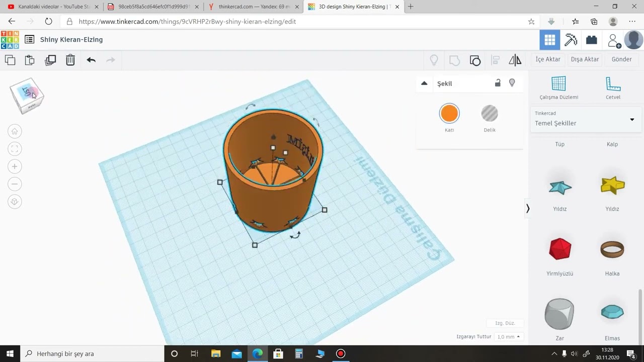This screenshot has width=644, height=362.
Task: Collapse the Şekil inspector panel
Action: click(424, 83)
